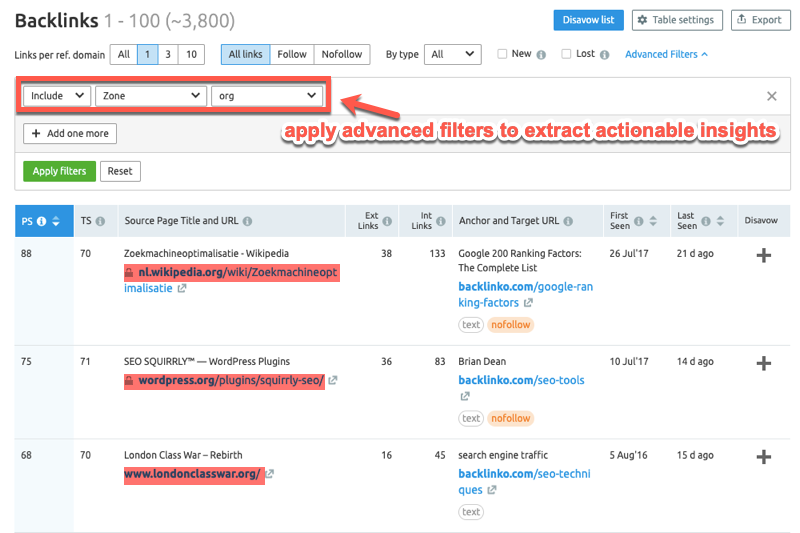Click the disavow plus icon for wordpress.org row
This screenshot has height=533, width=800.
(x=763, y=363)
